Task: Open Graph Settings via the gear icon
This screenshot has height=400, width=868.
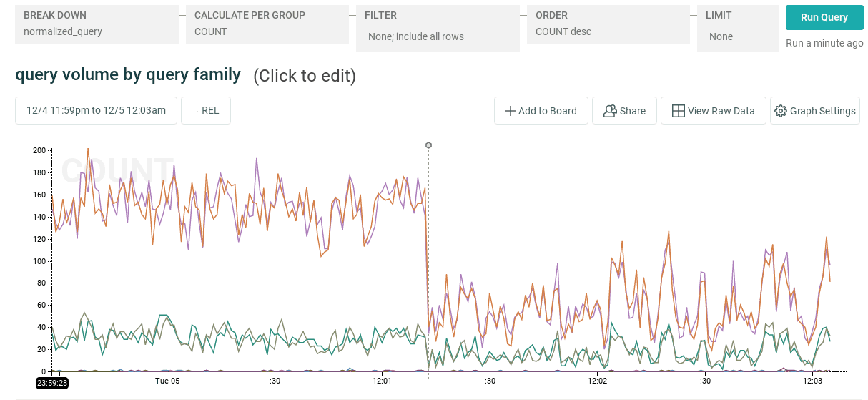Action: click(x=781, y=111)
